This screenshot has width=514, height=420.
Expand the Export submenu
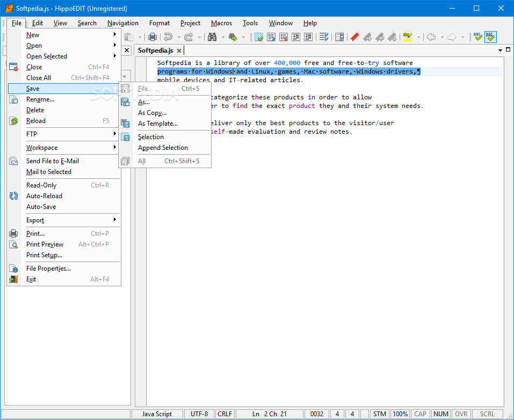coord(64,220)
